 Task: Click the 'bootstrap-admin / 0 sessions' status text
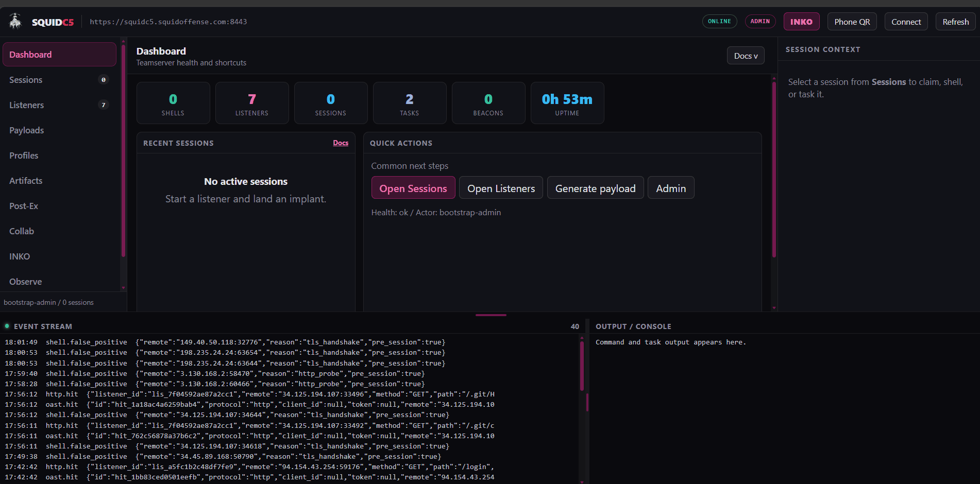pos(49,302)
